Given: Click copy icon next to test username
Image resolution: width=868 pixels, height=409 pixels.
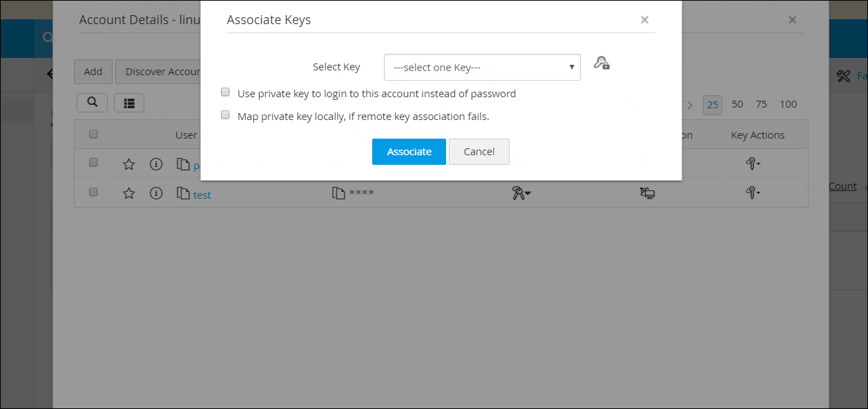Looking at the screenshot, I should (x=183, y=194).
